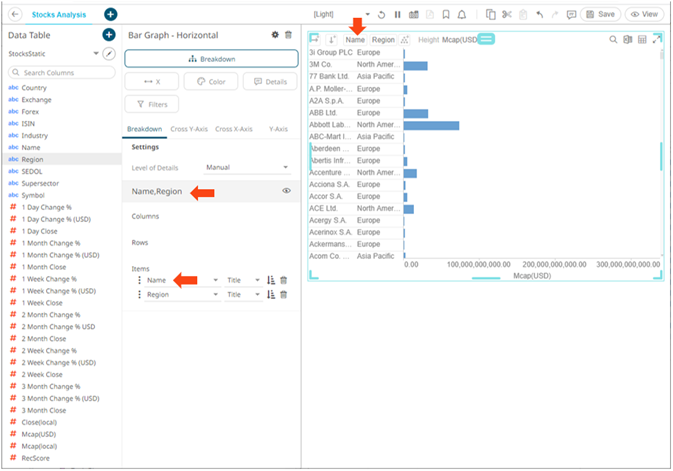Add a new dashboard tab with plus icon
The image size is (673, 471).
pos(110,15)
